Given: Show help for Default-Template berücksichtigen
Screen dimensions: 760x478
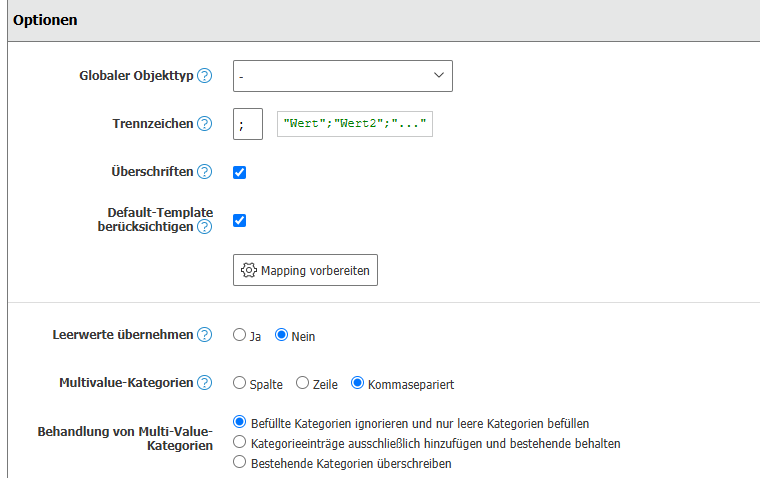Looking at the screenshot, I should [205, 227].
